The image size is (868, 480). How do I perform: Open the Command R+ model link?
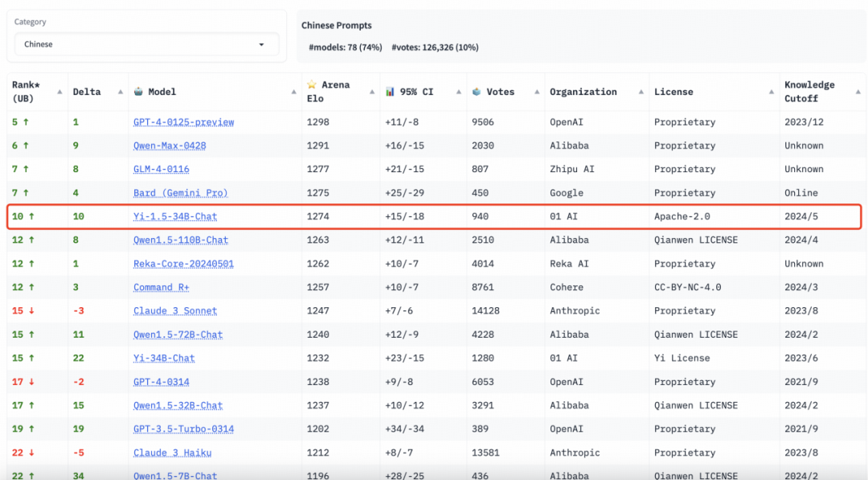(161, 287)
